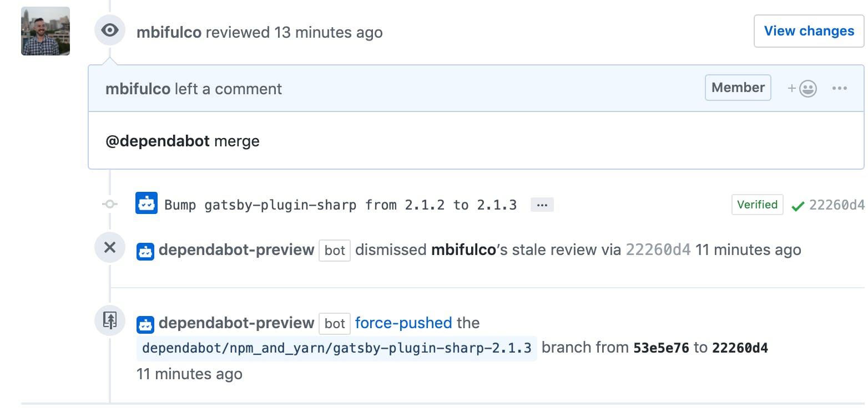Click the View changes button
Image resolution: width=868 pixels, height=418 pixels.
point(809,31)
